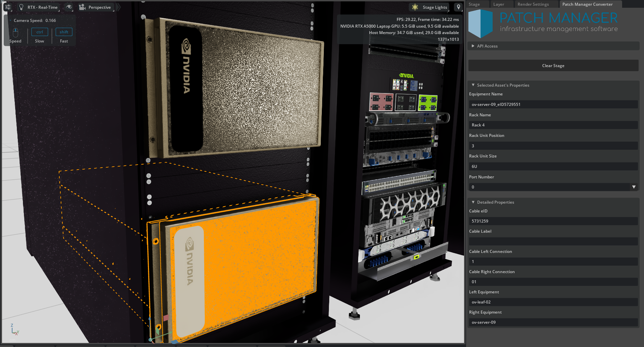Switch to the Stage tab
Screen dimensions: 644x347
point(474,4)
